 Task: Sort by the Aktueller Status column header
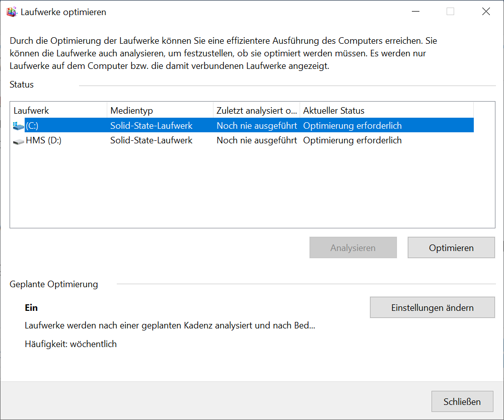387,111
